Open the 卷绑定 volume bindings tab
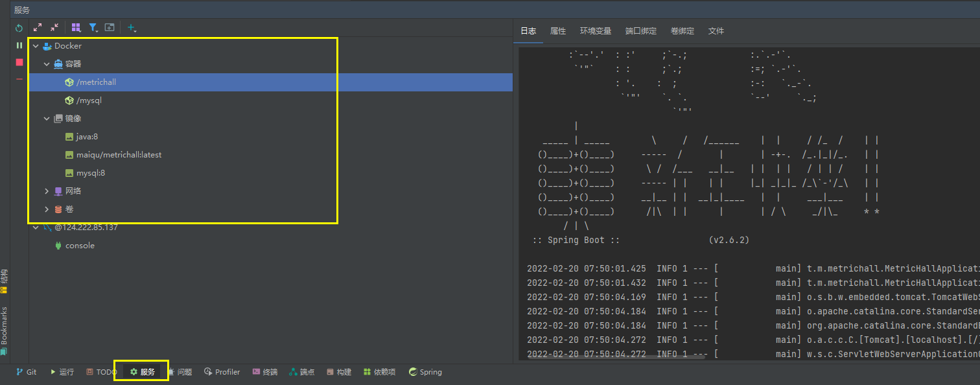 pos(682,31)
